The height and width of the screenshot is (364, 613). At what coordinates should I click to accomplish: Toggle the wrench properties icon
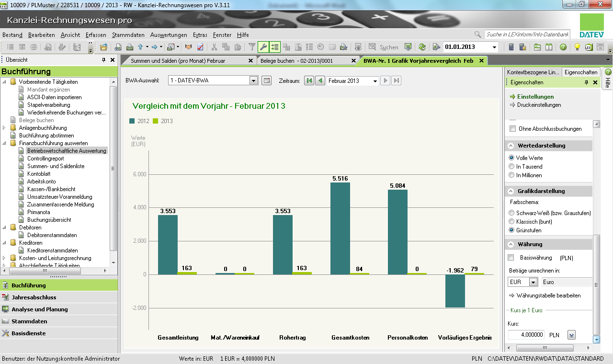coord(263,47)
